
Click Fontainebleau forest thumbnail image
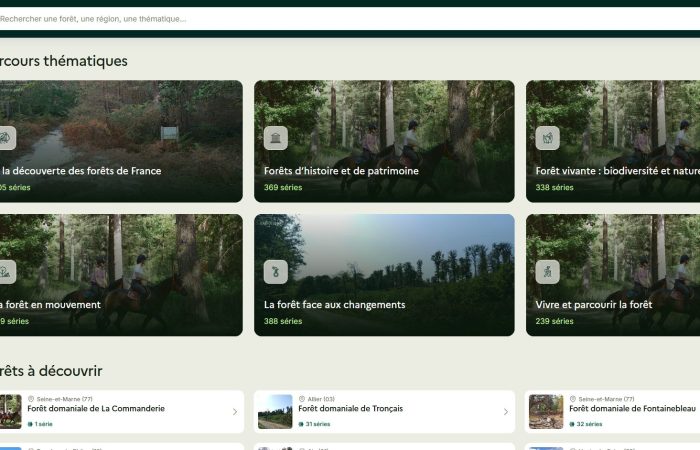[546, 412]
